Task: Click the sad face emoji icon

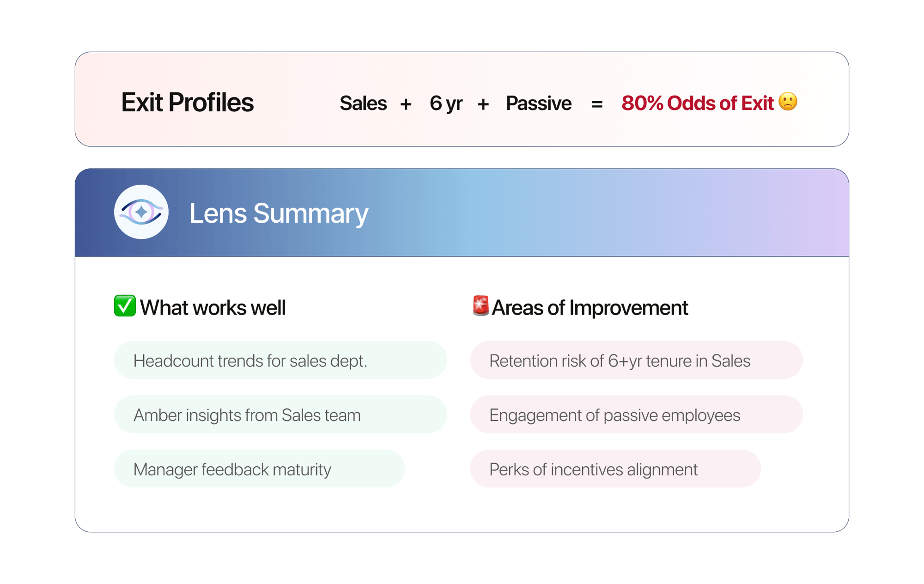Action: (788, 102)
